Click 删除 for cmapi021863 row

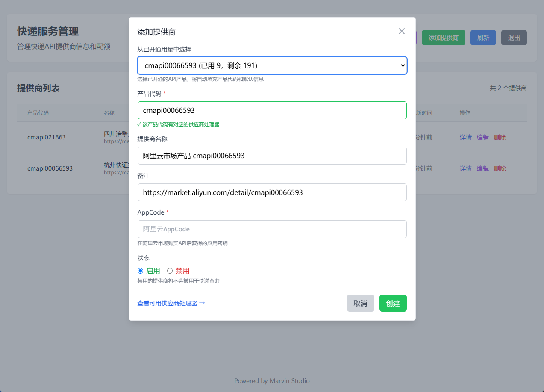pyautogui.click(x=500, y=137)
